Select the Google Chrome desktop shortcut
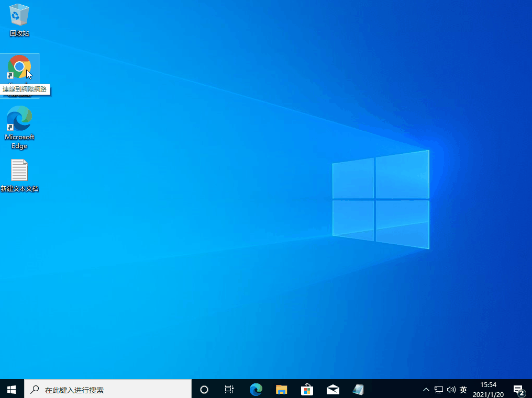Viewport: 532px width, 398px height. pyautogui.click(x=19, y=76)
